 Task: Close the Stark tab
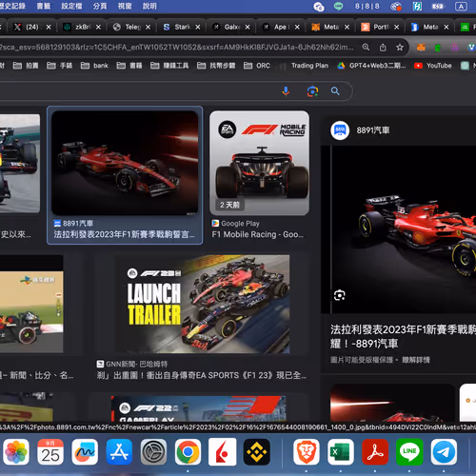pyautogui.click(x=198, y=27)
